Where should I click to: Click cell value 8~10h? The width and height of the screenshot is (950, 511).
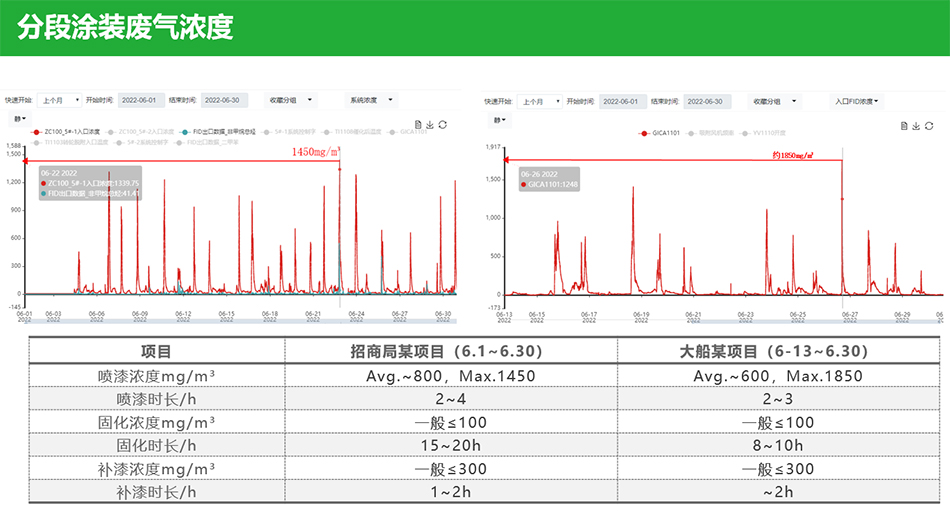(778, 446)
